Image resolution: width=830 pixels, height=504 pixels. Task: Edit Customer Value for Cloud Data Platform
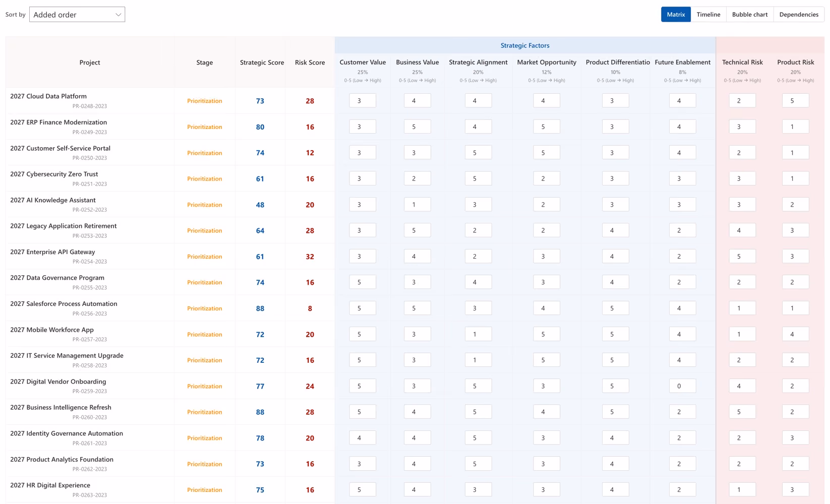pos(363,101)
